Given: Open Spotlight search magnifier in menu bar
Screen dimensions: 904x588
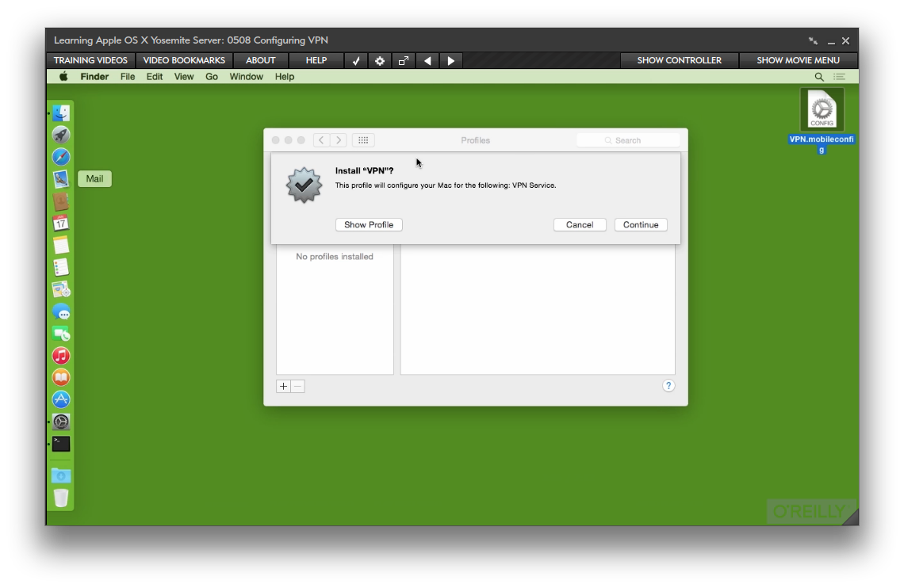Looking at the screenshot, I should tap(818, 77).
